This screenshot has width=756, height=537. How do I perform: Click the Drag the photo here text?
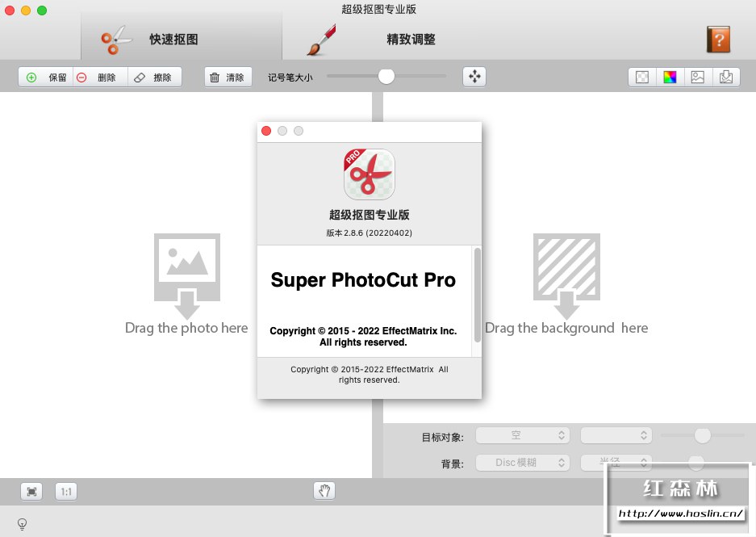(x=186, y=328)
